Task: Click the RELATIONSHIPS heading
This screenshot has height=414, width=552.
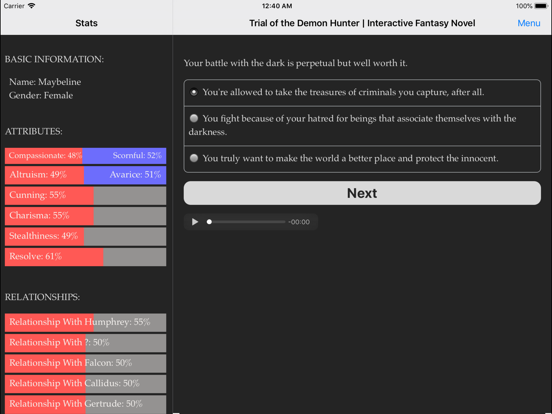Action: coord(42,297)
